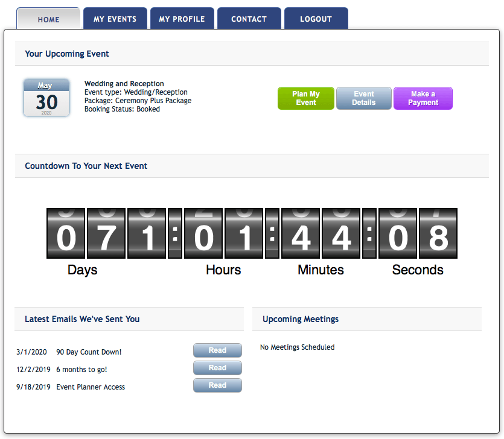504x439 pixels.
Task: Click LOGOUT to sign out
Action: (x=316, y=18)
